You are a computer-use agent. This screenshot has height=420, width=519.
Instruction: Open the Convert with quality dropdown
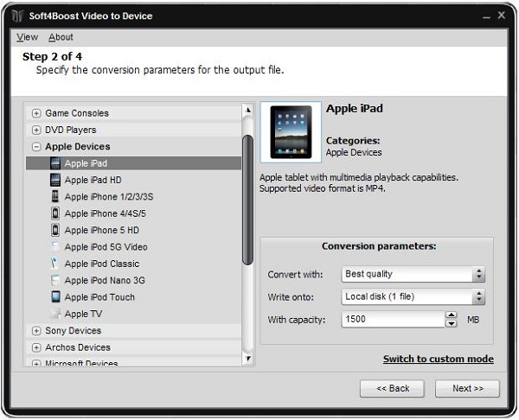413,274
